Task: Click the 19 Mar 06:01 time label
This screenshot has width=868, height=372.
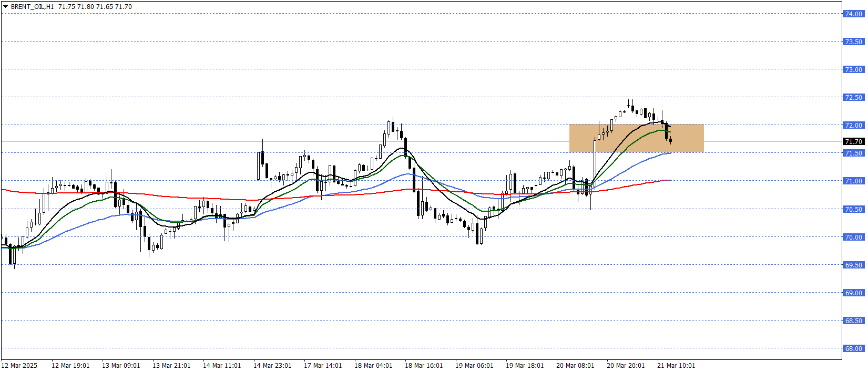Action: pos(474,366)
